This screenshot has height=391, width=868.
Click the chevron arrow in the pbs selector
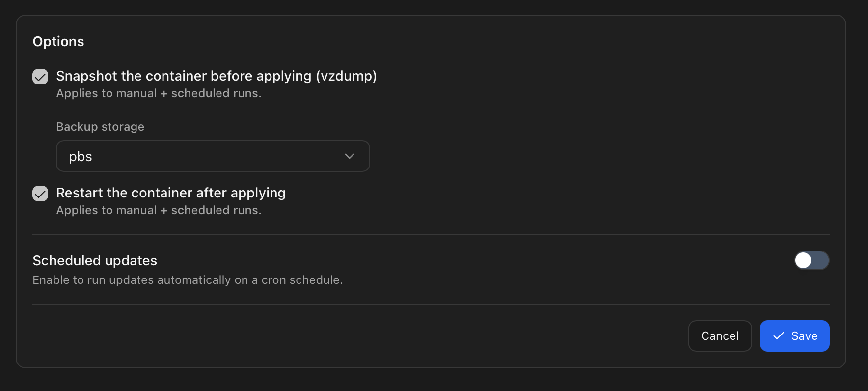350,156
